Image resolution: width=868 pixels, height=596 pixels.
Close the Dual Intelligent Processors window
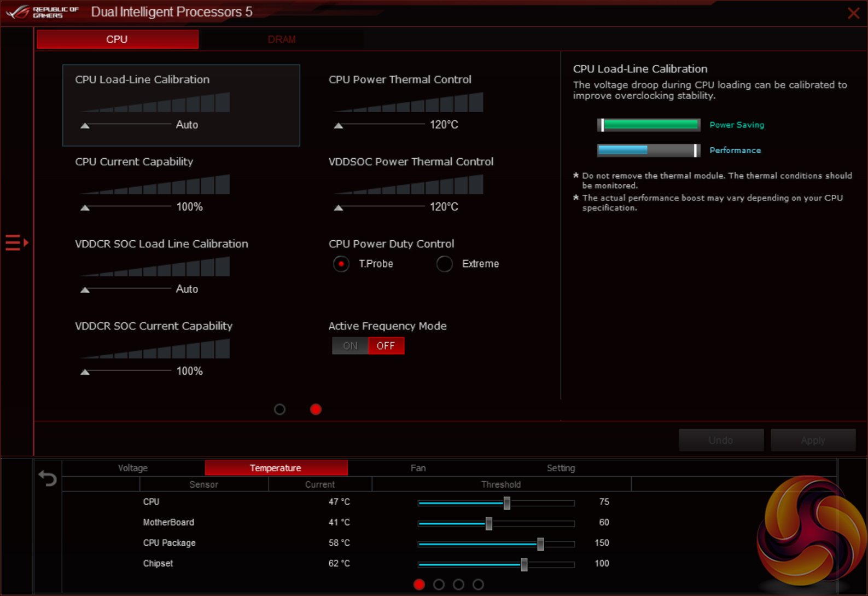(853, 13)
